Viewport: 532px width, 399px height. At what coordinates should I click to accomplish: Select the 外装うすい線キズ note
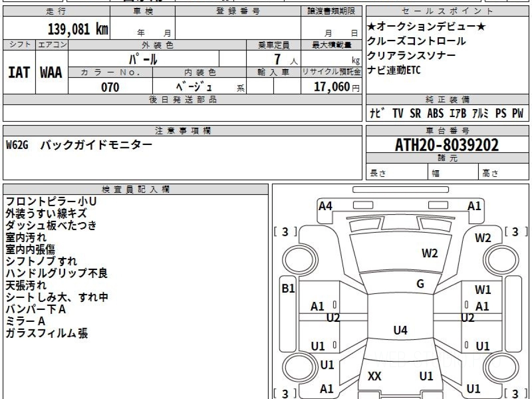(x=46, y=213)
